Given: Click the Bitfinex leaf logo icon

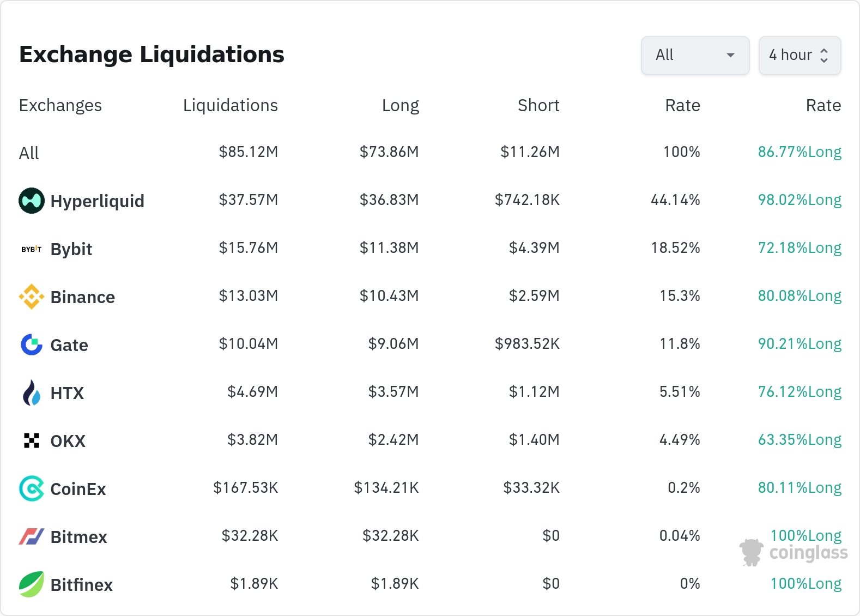Looking at the screenshot, I should tap(32, 584).
